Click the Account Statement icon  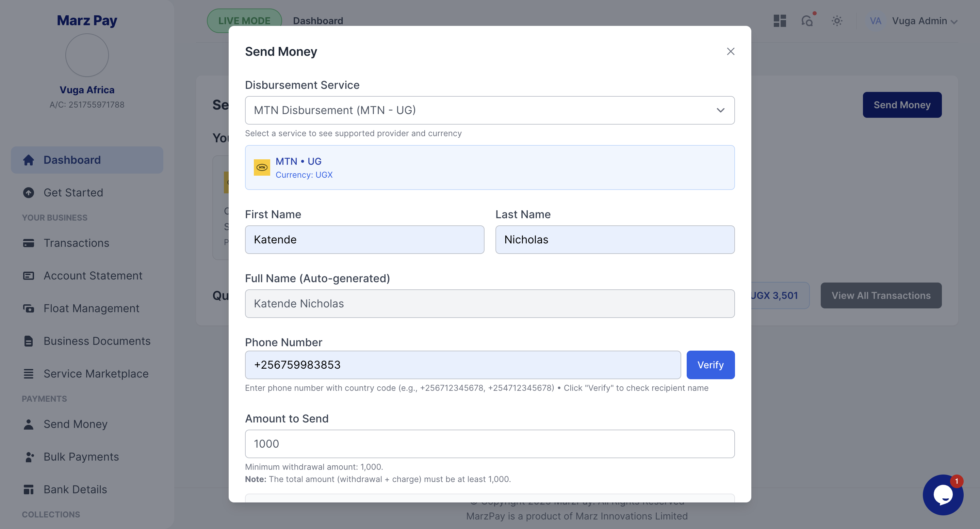(x=29, y=275)
